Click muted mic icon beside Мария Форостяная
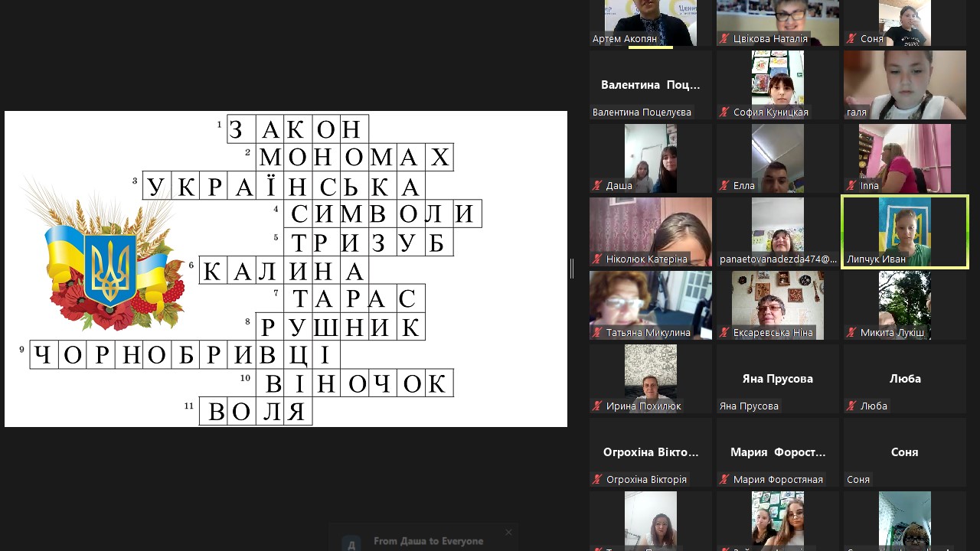The width and height of the screenshot is (980, 551). pyautogui.click(x=724, y=479)
